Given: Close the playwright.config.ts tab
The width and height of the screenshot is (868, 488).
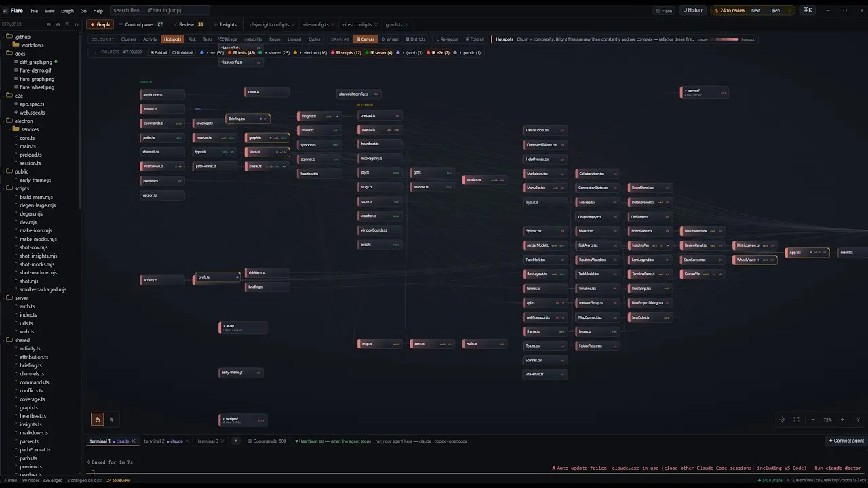Looking at the screenshot, I should [x=293, y=24].
